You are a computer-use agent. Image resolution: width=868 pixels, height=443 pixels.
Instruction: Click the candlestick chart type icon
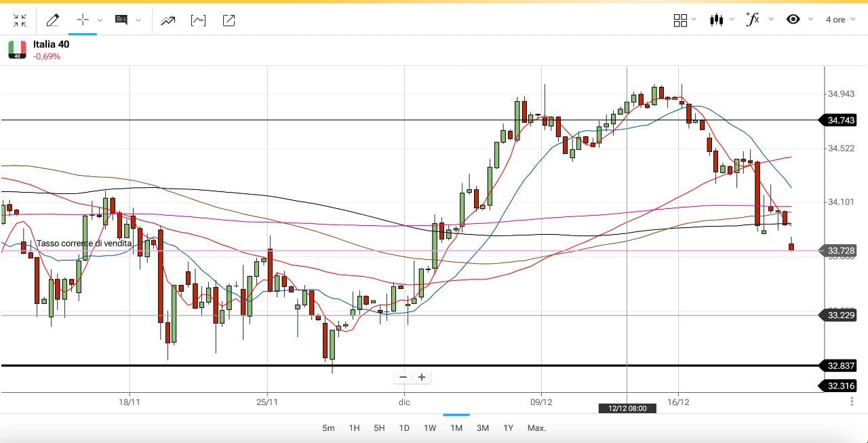pos(716,20)
